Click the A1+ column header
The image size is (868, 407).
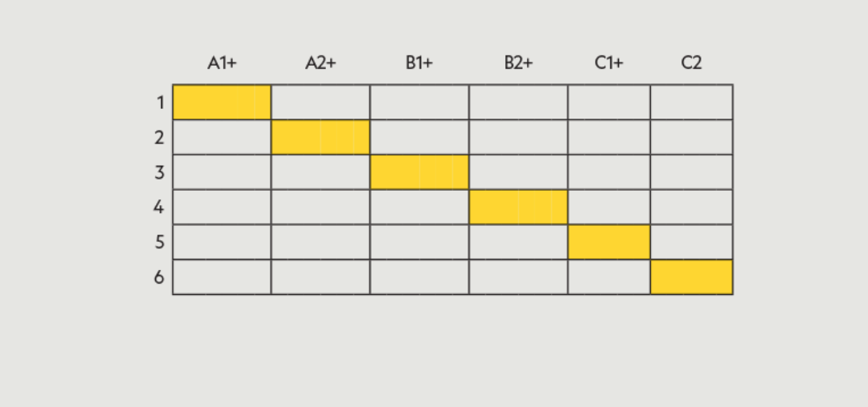[222, 63]
